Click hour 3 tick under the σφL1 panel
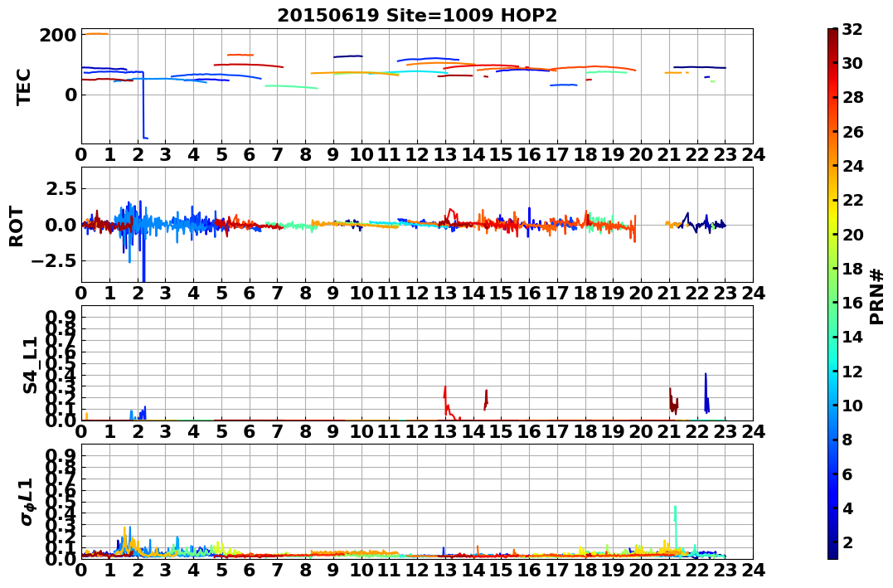Screen dimensions: 893x588 165,571
